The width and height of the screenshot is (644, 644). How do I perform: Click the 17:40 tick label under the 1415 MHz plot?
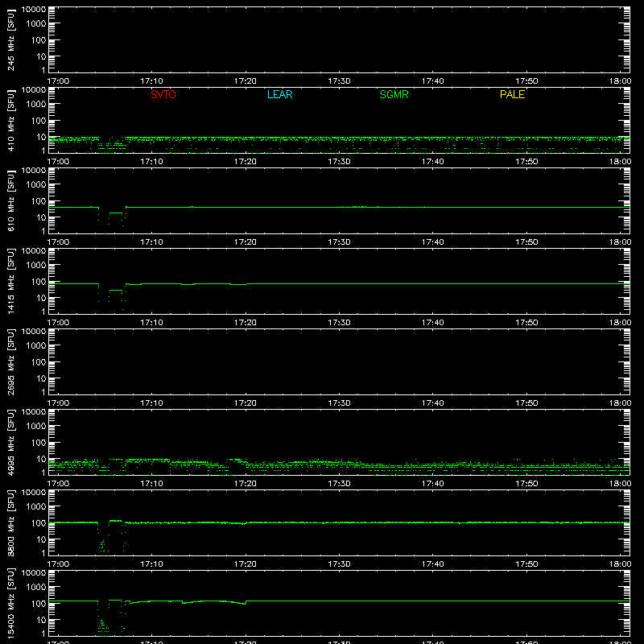433,323
